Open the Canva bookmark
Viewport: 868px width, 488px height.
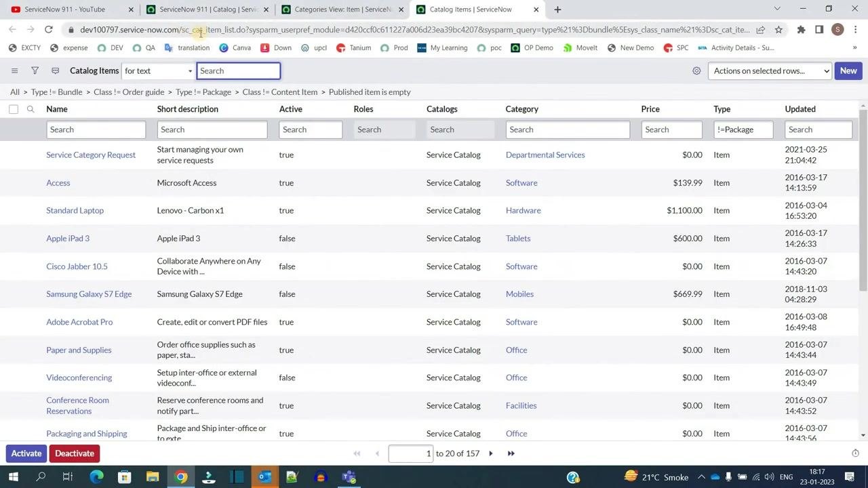coord(235,48)
